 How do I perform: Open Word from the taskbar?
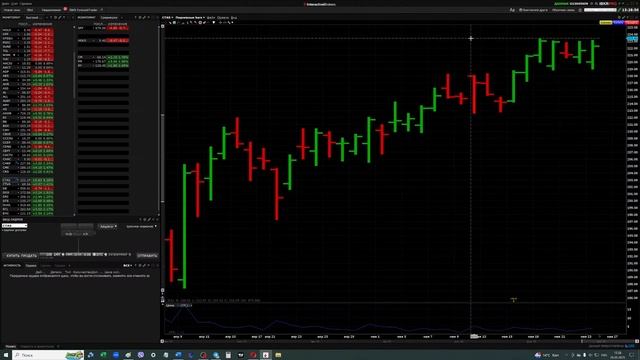pyautogui.click(x=178, y=355)
